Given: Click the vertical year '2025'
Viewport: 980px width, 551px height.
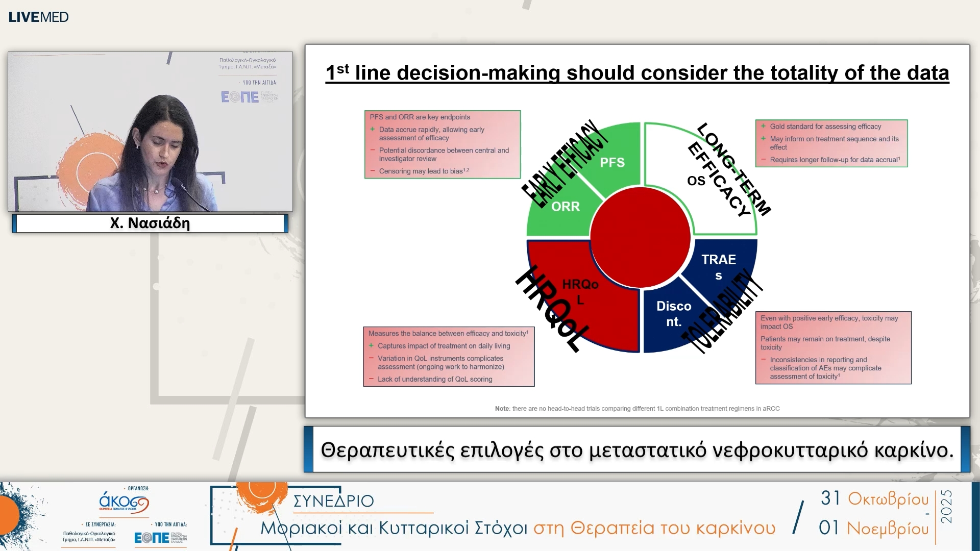Looking at the screenshot, I should [946, 507].
